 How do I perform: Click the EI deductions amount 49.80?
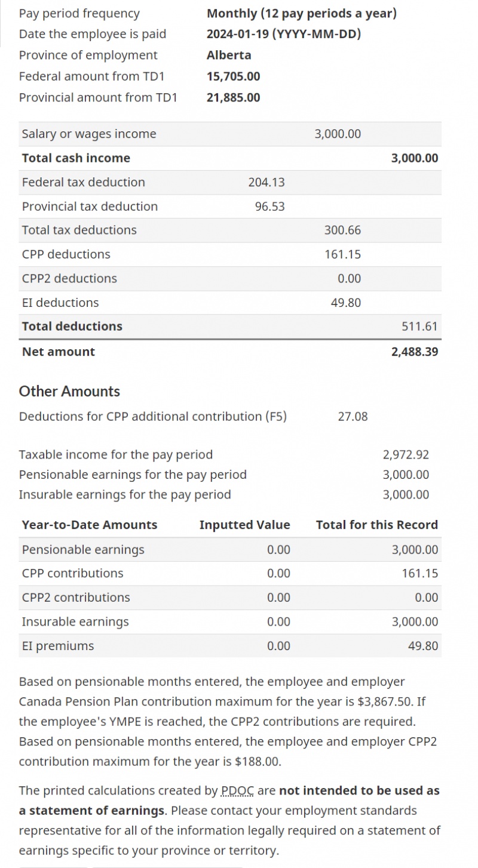(346, 303)
